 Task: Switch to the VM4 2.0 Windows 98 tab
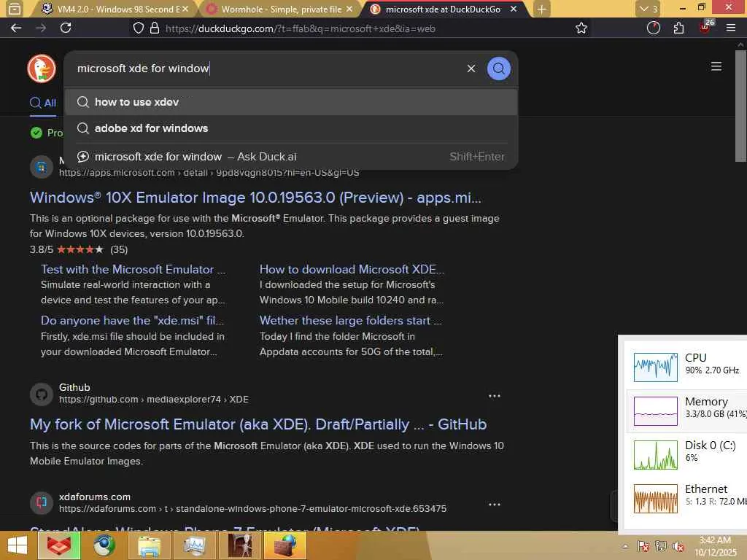[113, 9]
